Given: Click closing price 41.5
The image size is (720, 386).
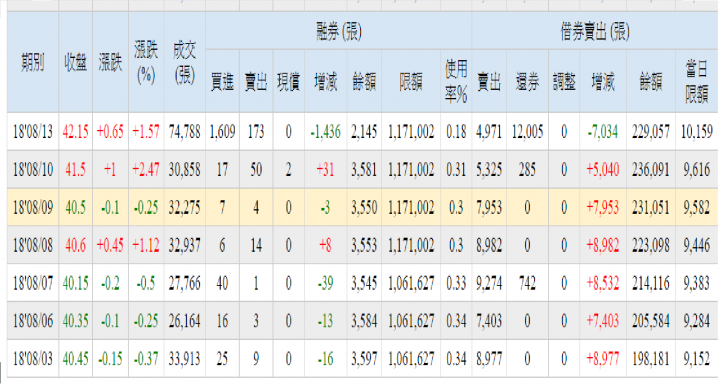Looking at the screenshot, I should tap(76, 170).
